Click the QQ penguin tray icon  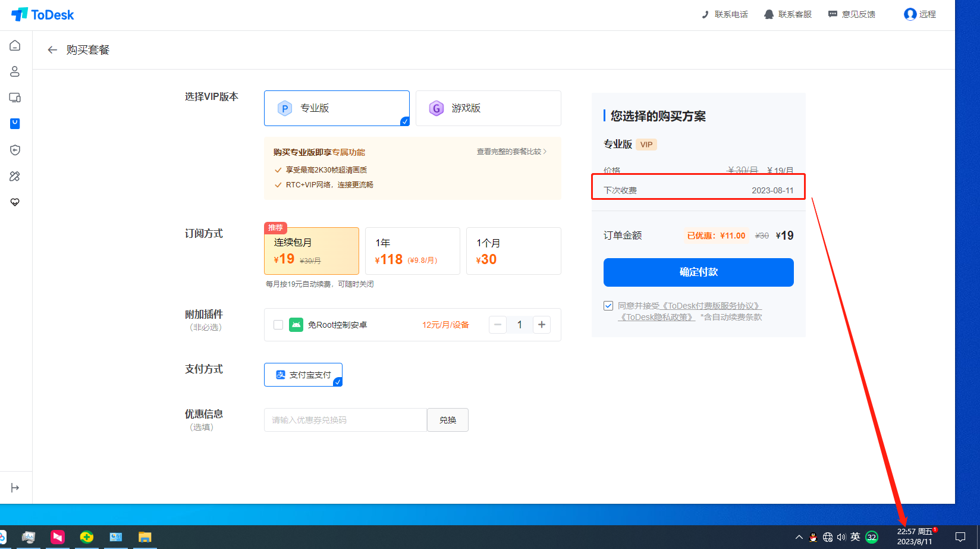click(x=813, y=537)
